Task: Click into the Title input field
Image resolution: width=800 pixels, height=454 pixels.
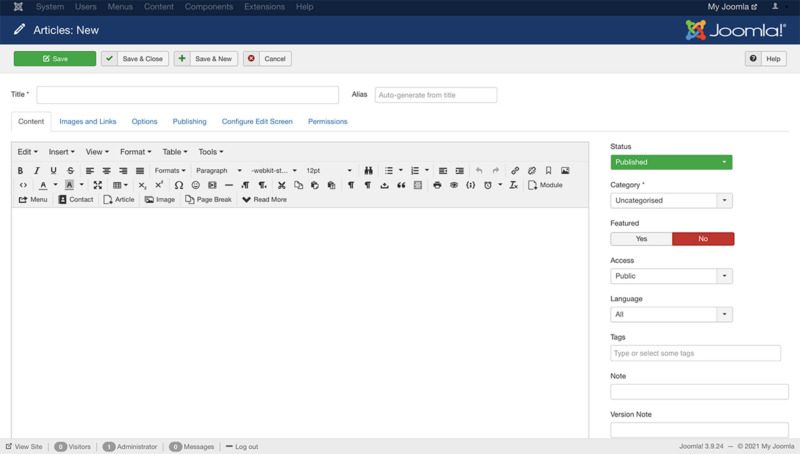Action: coord(188,95)
